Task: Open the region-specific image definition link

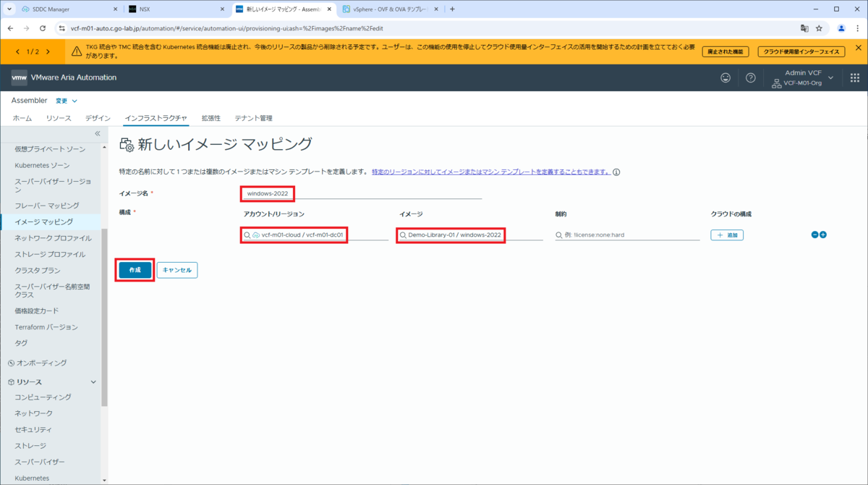Action: (491, 172)
